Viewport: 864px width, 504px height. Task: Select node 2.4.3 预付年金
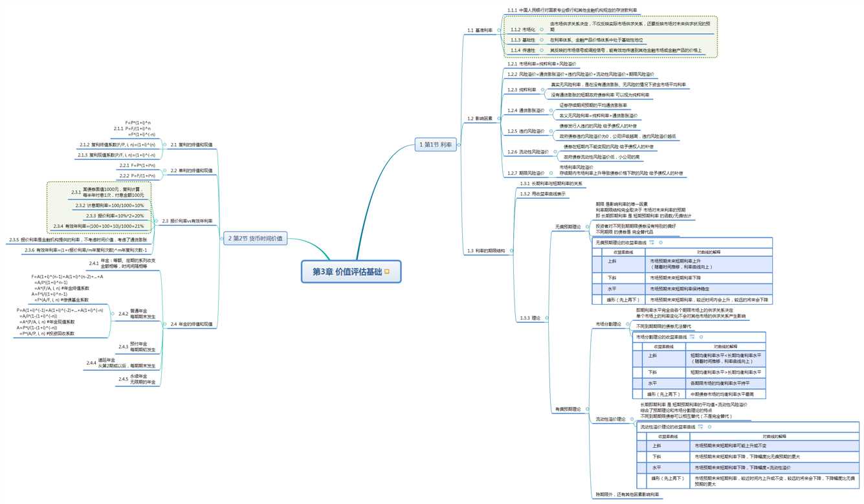click(137, 346)
